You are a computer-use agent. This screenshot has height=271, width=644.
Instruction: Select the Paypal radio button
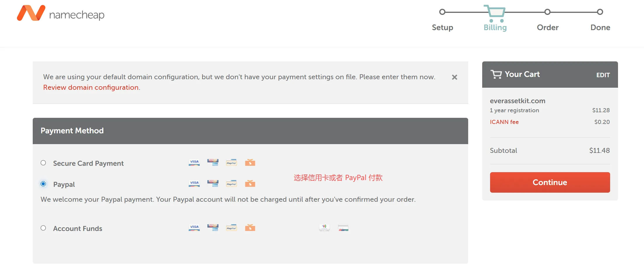point(43,184)
